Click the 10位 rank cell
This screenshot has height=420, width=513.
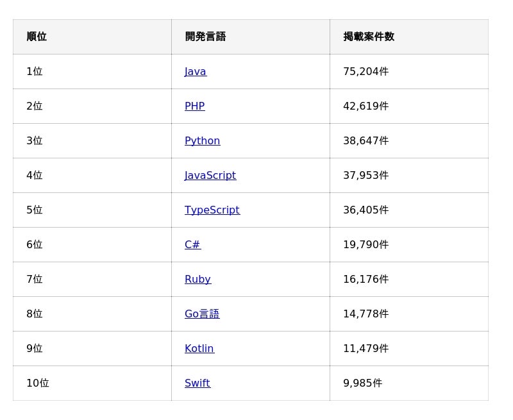tap(37, 383)
